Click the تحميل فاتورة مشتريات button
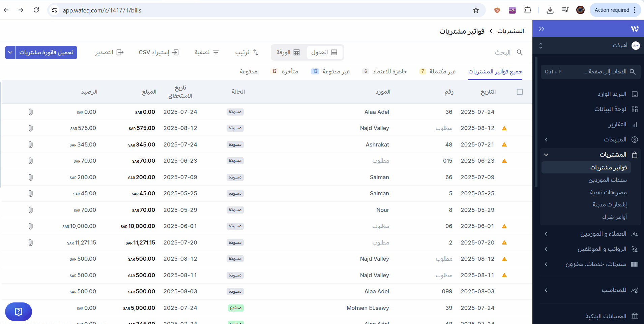Image resolution: width=644 pixels, height=324 pixels. point(46,53)
